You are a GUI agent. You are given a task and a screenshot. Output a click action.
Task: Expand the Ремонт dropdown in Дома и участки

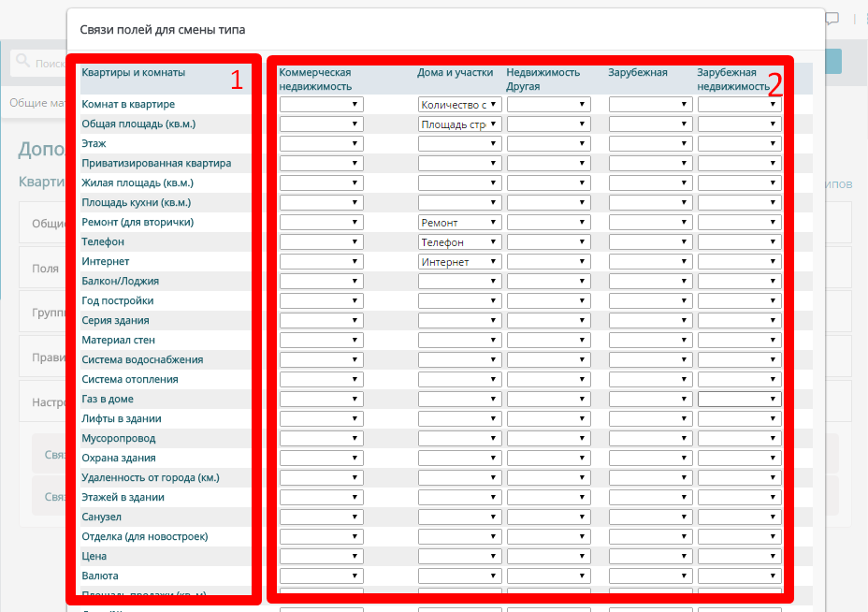459,222
